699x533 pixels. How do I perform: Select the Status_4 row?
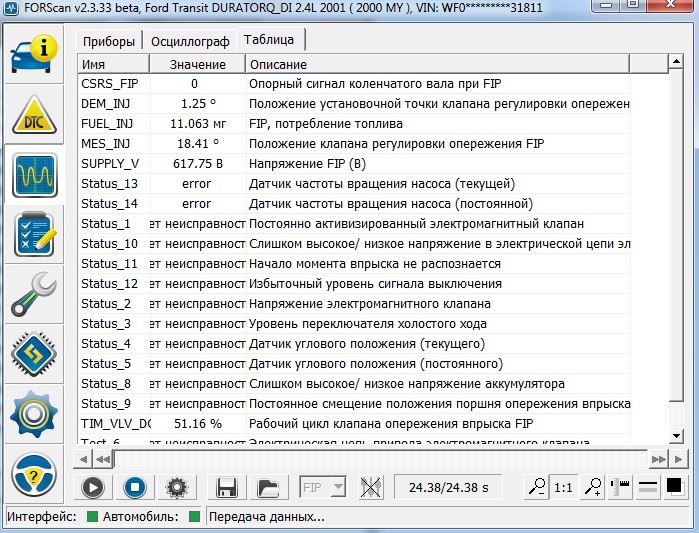tap(354, 344)
